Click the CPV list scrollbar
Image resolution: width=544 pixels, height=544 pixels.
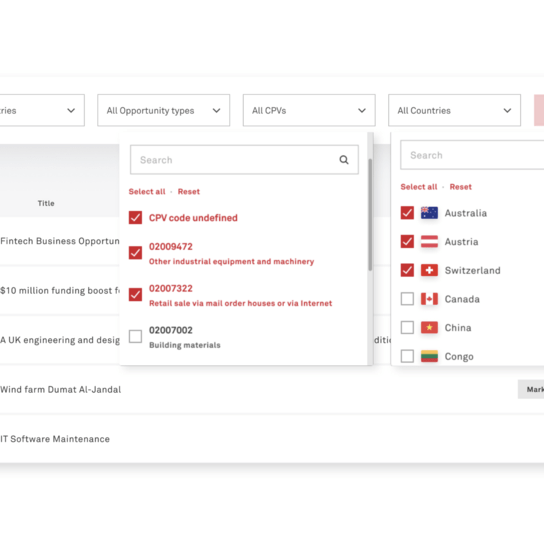370,214
